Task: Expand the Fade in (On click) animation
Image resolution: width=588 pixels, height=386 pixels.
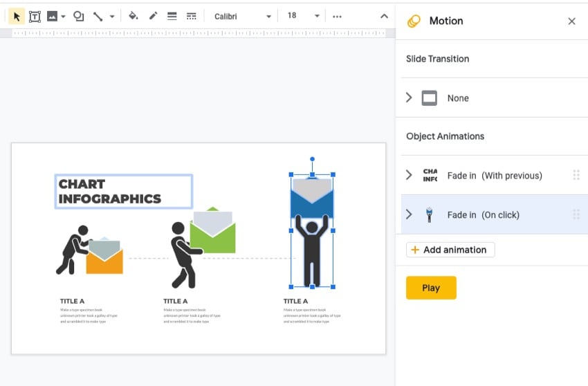Action: (409, 215)
